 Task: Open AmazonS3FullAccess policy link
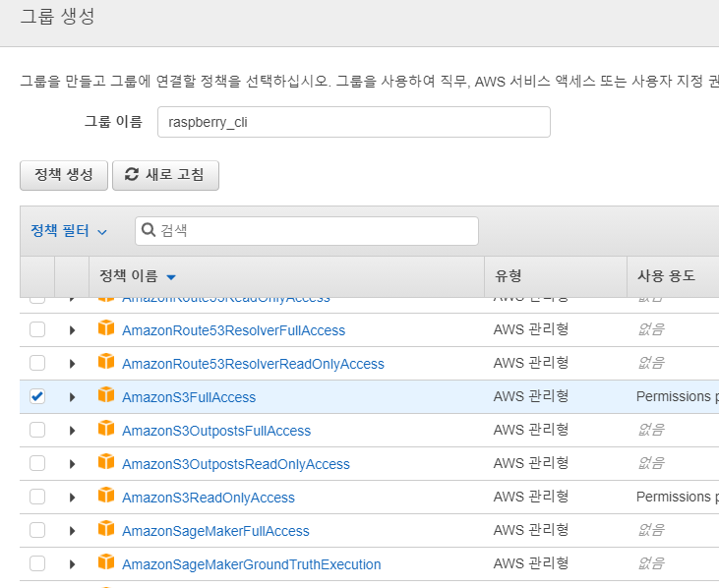(x=189, y=397)
